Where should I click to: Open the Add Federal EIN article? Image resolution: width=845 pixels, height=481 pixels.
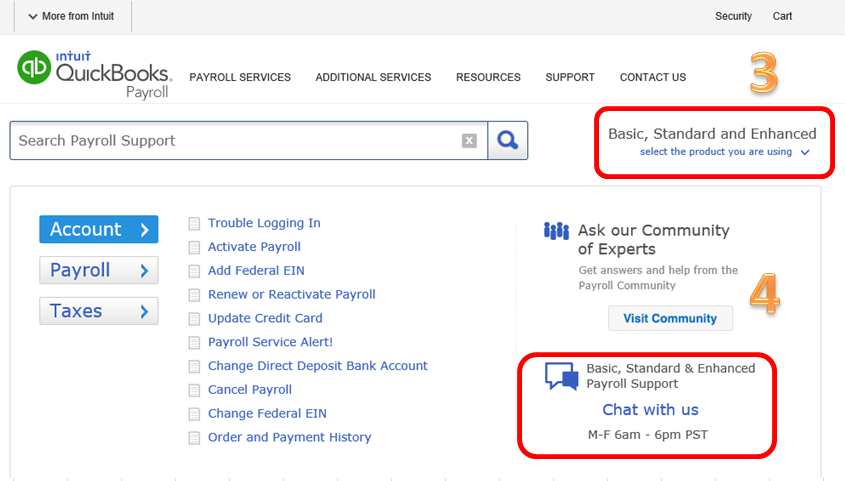256,270
